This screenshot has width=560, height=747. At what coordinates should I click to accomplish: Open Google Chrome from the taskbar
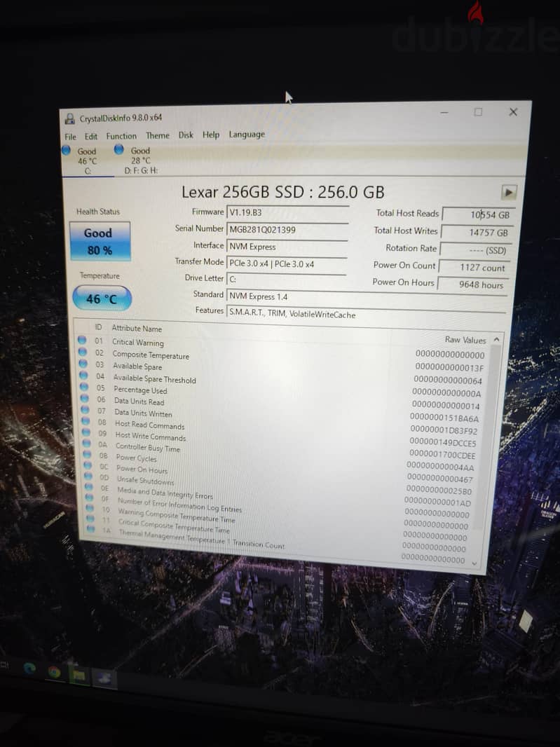click(x=55, y=672)
